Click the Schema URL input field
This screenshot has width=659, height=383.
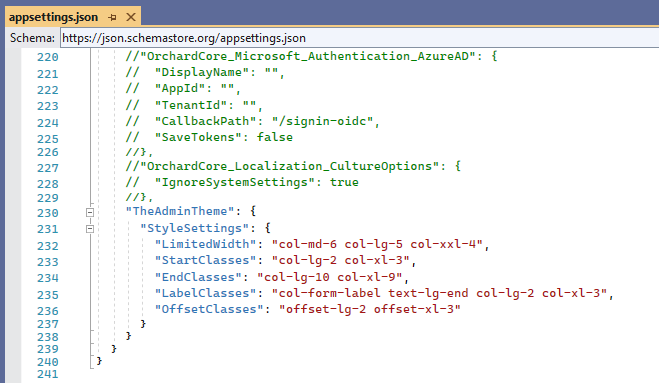(359, 38)
